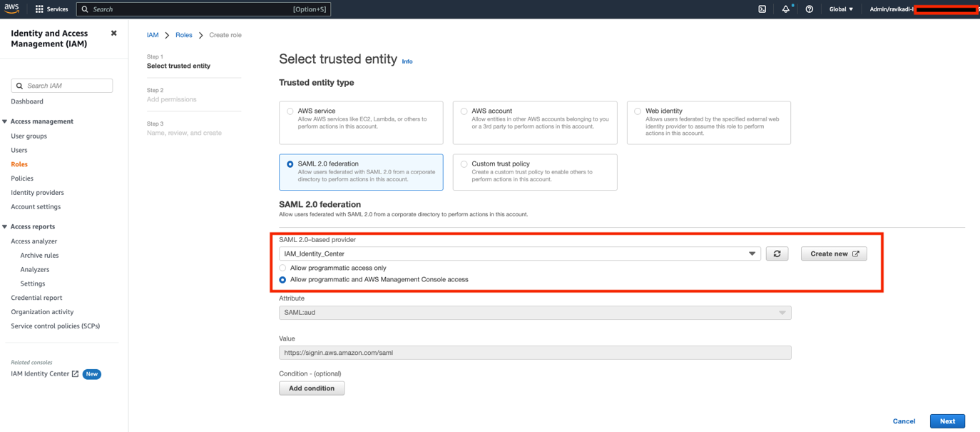Click the Value field with signin URL

(535, 353)
